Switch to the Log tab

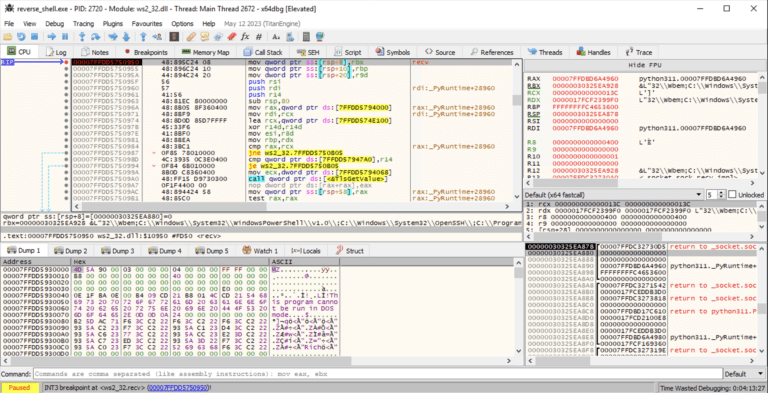click(56, 52)
